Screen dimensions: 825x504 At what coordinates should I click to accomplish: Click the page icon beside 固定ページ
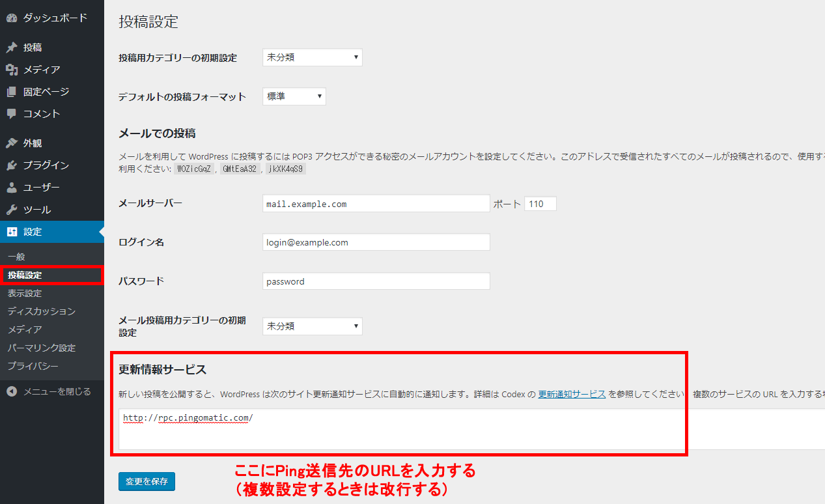click(12, 92)
